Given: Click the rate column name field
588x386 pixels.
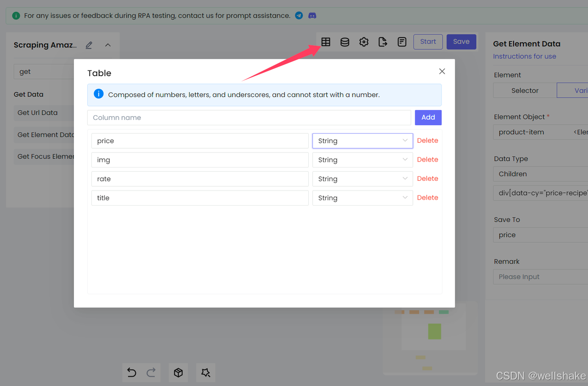Looking at the screenshot, I should tap(200, 179).
